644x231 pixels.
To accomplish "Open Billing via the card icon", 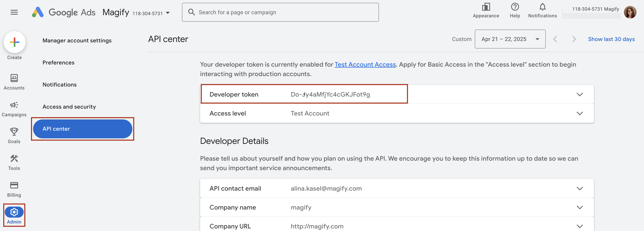I will pyautogui.click(x=14, y=189).
